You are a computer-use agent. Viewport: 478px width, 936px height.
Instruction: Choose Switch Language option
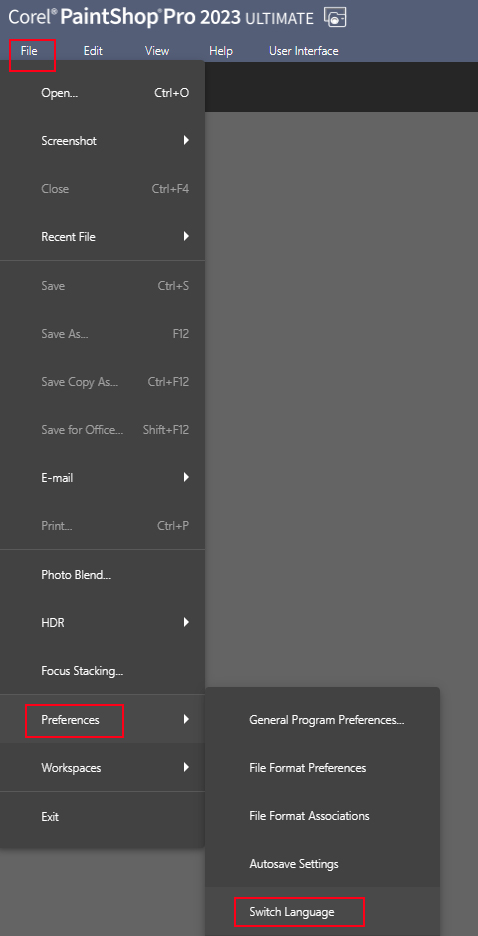(x=323, y=912)
